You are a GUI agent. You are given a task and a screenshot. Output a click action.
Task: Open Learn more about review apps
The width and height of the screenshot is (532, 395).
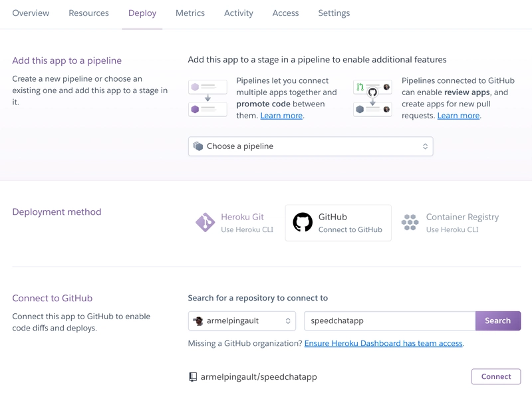pos(458,116)
